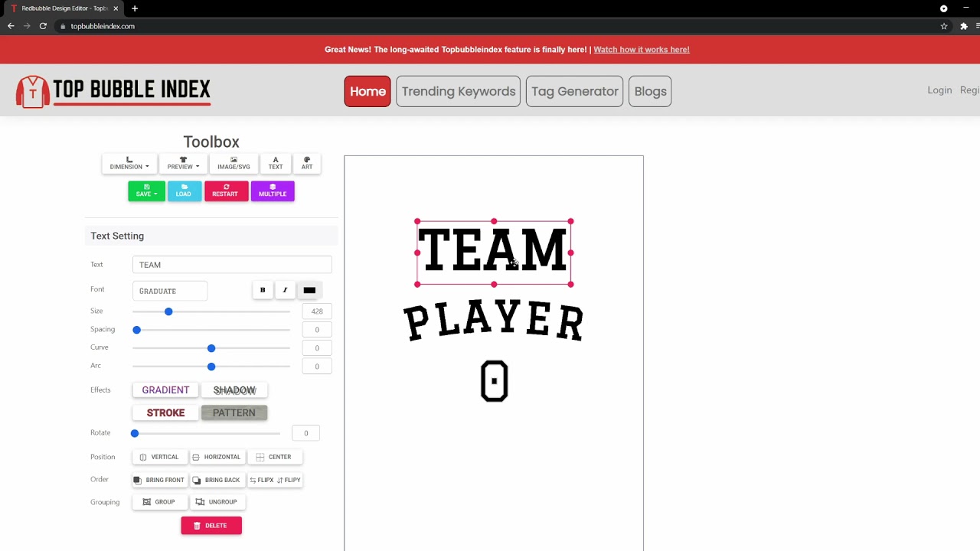Click the Image/SVG upload tool
This screenshot has height=551, width=980.
234,164
